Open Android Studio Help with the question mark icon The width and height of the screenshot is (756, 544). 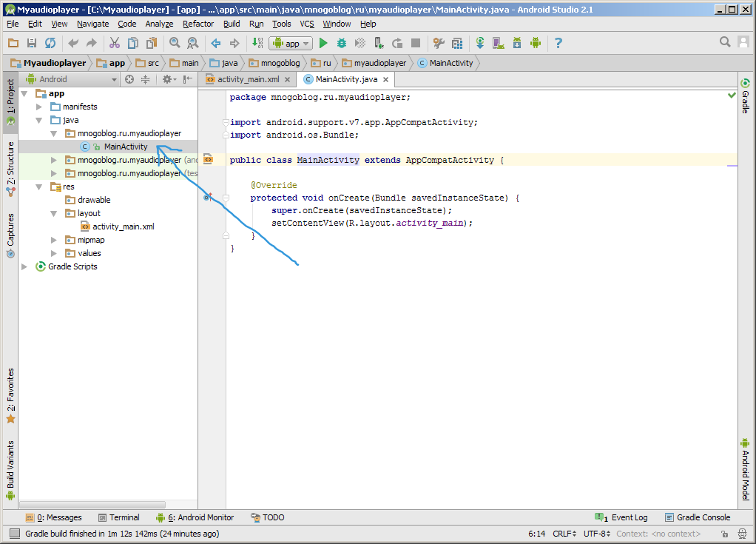tap(558, 42)
